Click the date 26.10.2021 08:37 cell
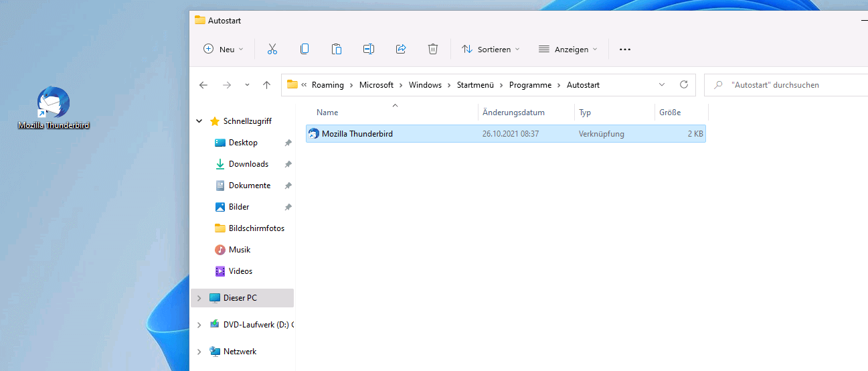 [511, 134]
